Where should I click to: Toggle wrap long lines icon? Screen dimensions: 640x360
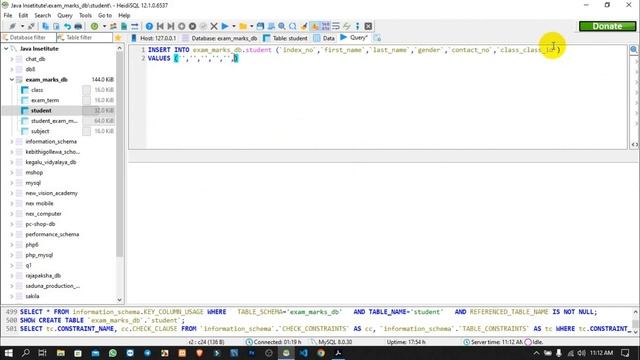point(336,26)
